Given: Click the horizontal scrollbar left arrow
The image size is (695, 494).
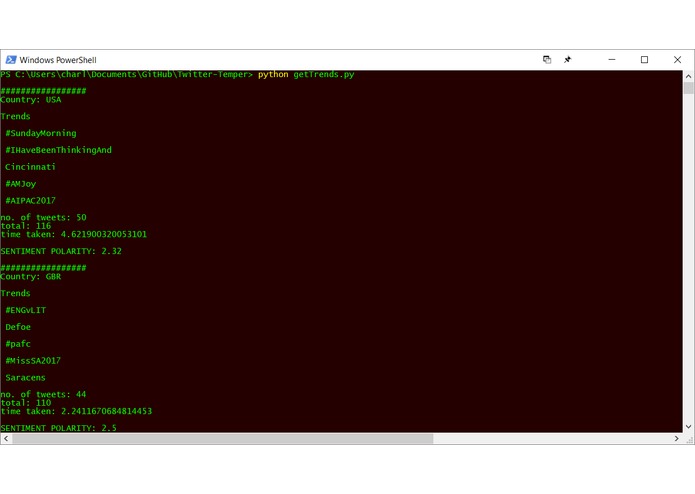Looking at the screenshot, I should pyautogui.click(x=6, y=439).
